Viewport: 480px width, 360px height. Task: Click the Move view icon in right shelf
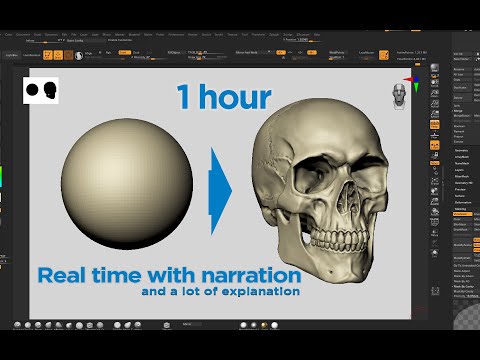(435, 192)
